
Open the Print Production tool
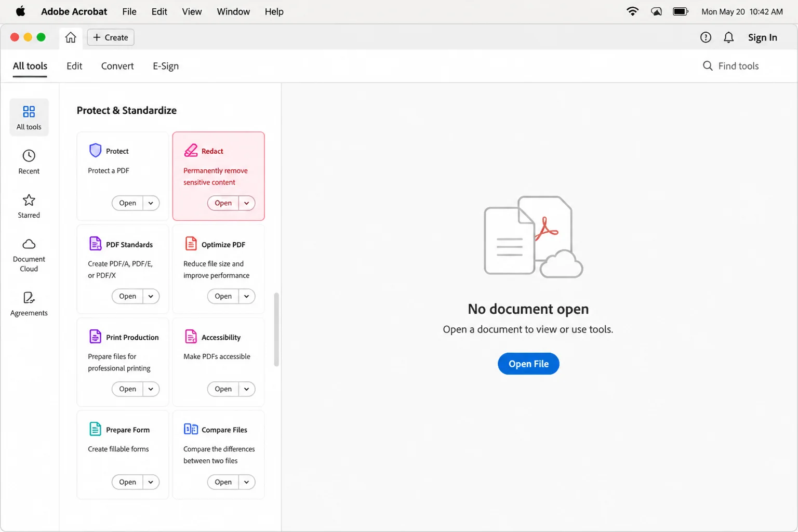[x=127, y=389]
